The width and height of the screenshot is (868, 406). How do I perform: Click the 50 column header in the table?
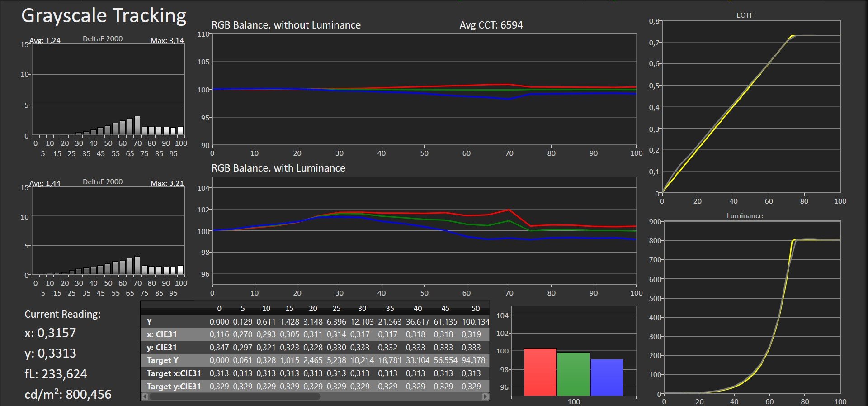[x=475, y=308]
